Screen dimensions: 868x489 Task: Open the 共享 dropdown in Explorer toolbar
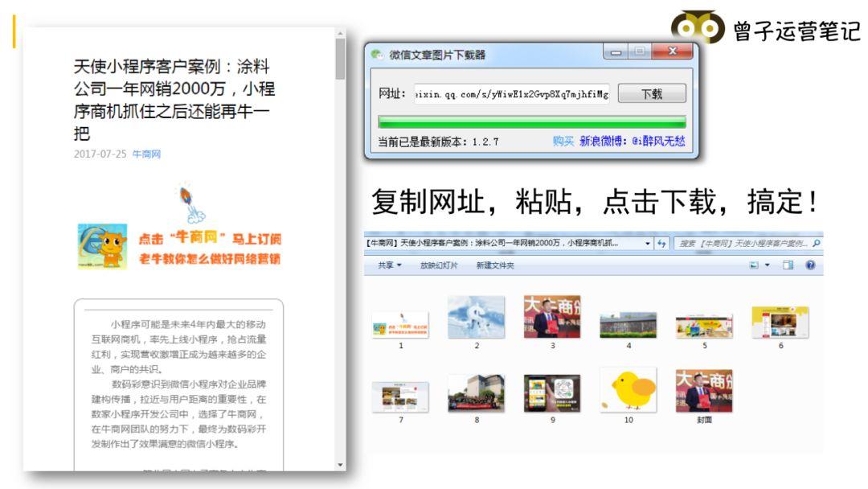point(389,265)
